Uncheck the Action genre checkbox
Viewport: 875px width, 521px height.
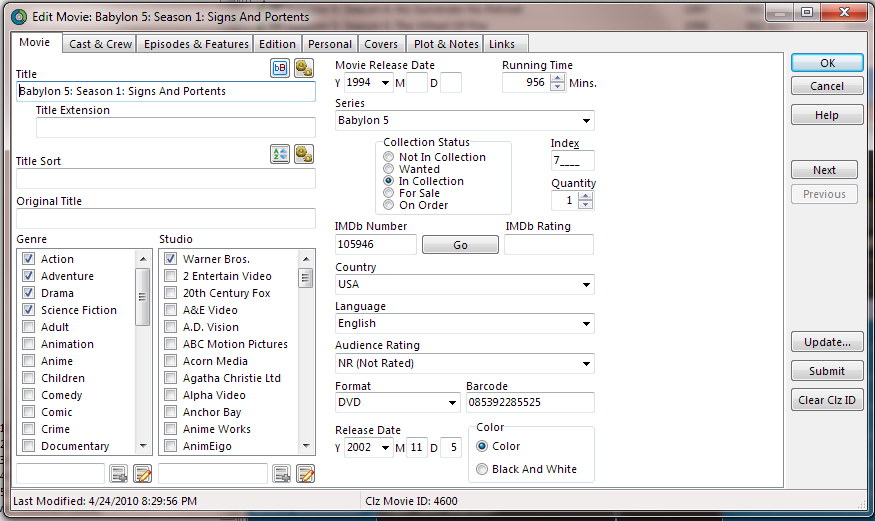(28, 259)
